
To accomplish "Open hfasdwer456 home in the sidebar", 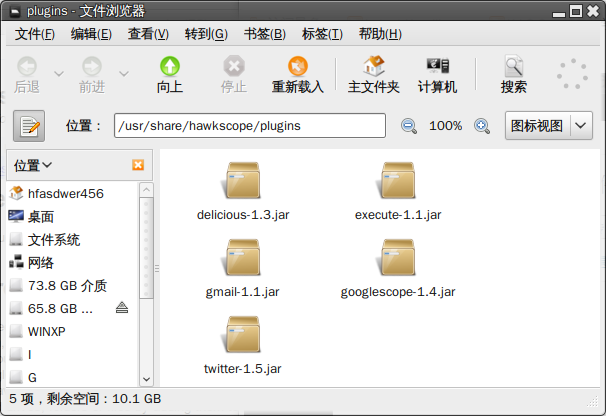I will pyautogui.click(x=73, y=193).
